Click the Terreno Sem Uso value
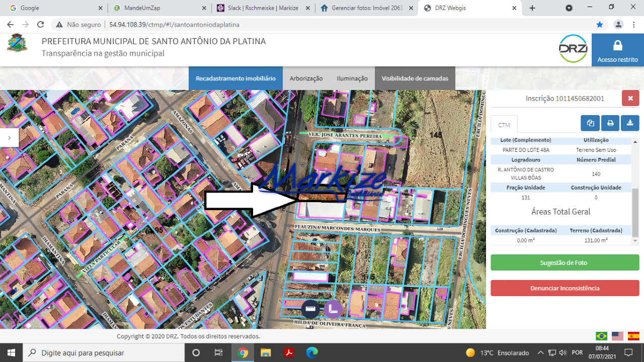This screenshot has width=644, height=362. pos(596,150)
